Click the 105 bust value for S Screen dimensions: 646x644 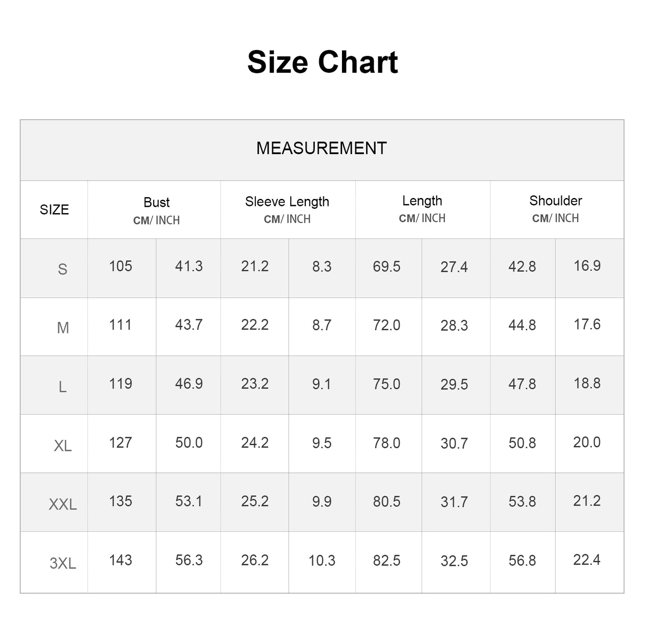[x=121, y=266]
